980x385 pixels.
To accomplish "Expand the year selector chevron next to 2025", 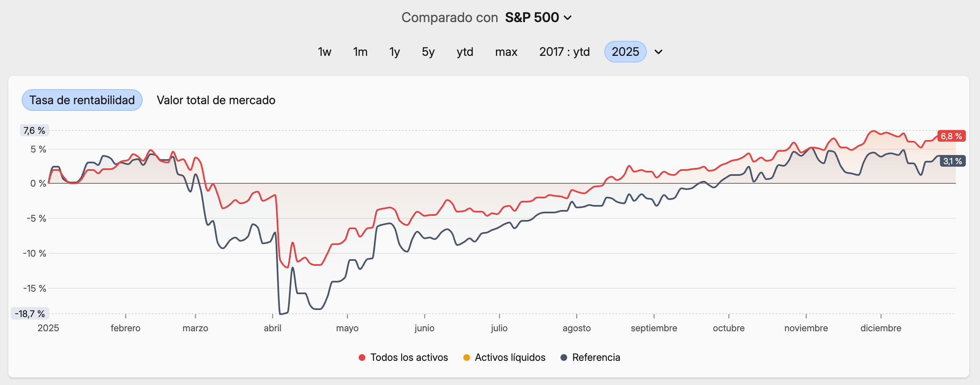I will pyautogui.click(x=658, y=52).
